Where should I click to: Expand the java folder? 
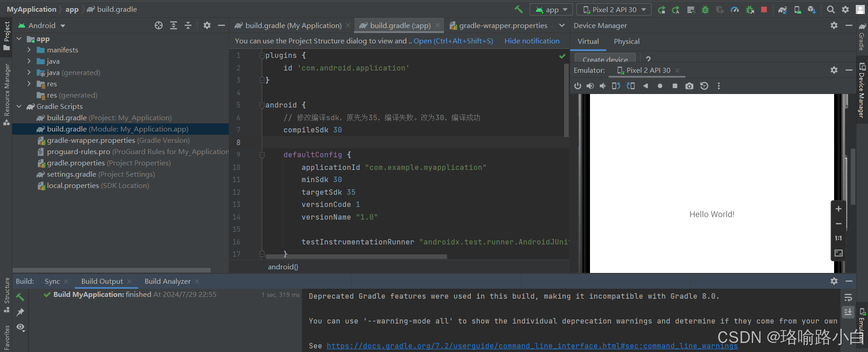pyautogui.click(x=29, y=61)
